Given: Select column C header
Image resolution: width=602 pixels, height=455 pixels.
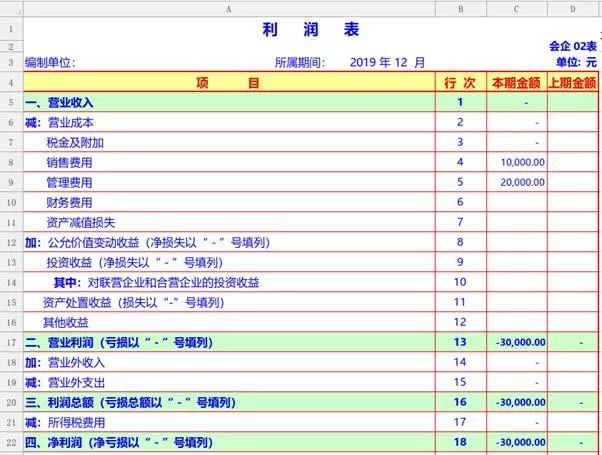Looking at the screenshot, I should point(516,8).
